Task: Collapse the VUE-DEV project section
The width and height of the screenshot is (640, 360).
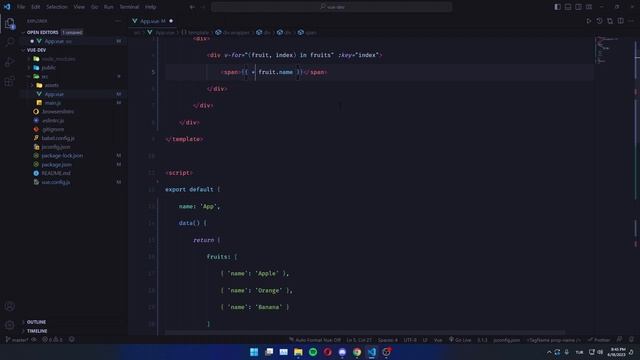Action: point(36,50)
